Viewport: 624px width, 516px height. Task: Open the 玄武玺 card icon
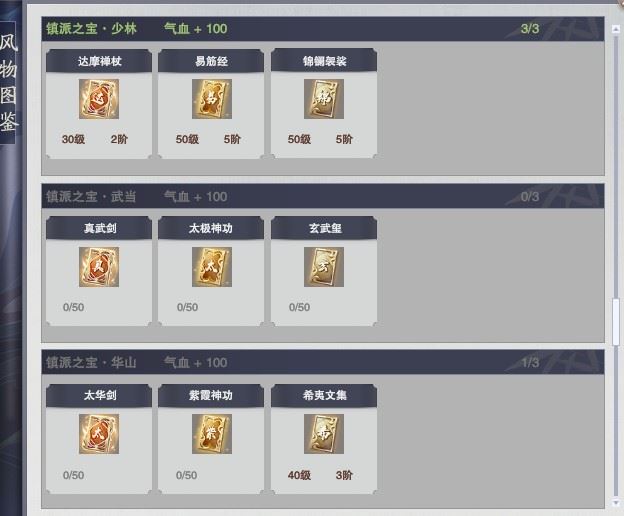pos(324,267)
